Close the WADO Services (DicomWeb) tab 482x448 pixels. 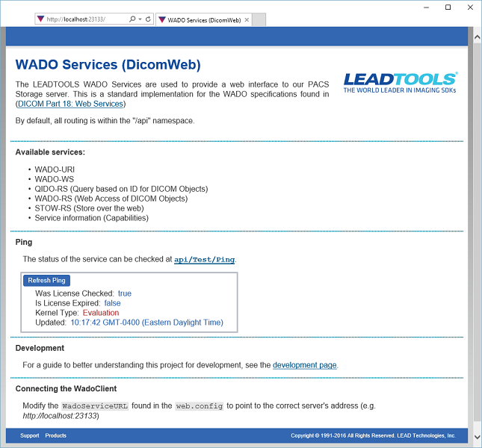tap(247, 20)
